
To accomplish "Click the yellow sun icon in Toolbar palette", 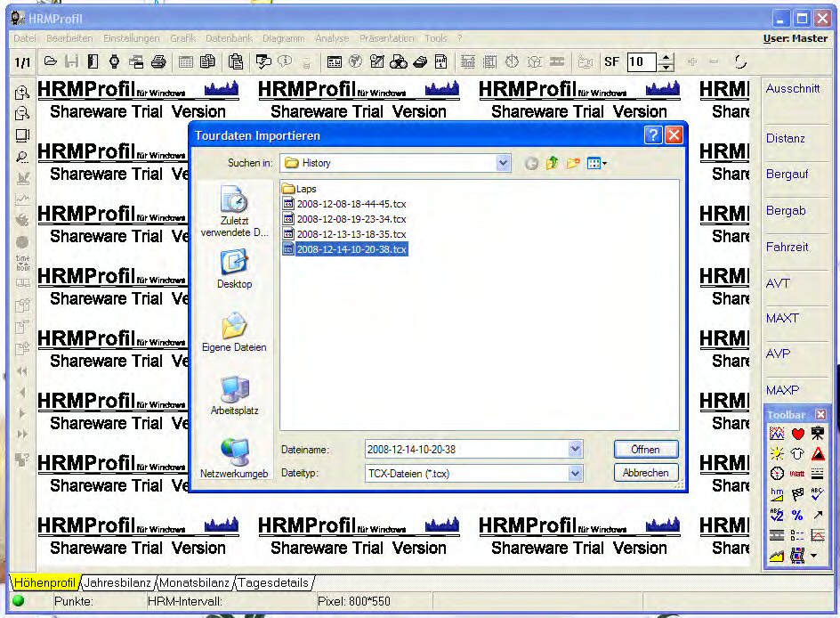I will 777,454.
